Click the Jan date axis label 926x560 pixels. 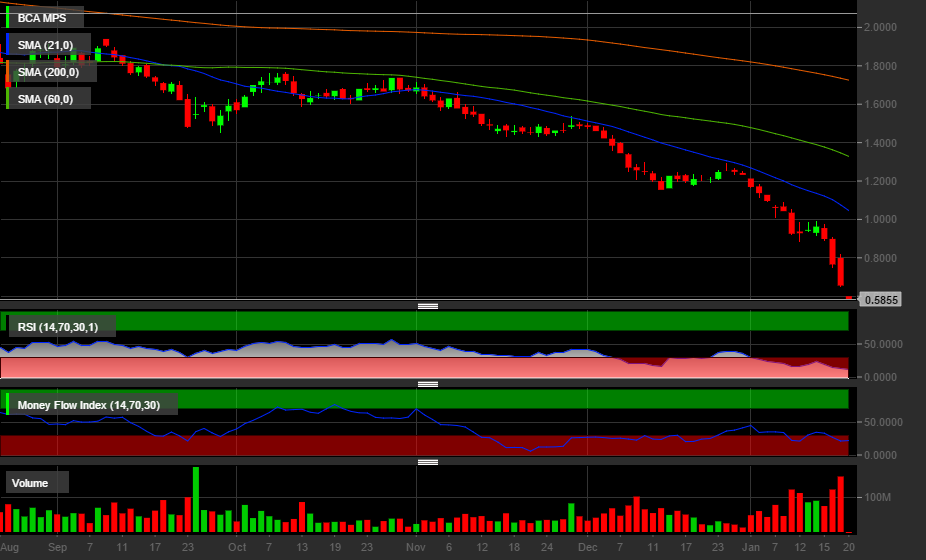click(x=751, y=547)
